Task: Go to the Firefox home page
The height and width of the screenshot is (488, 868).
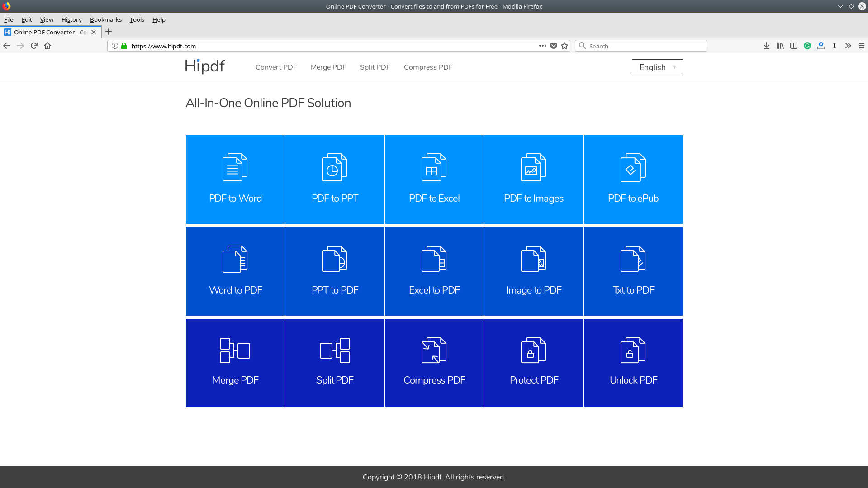Action: pos(47,46)
